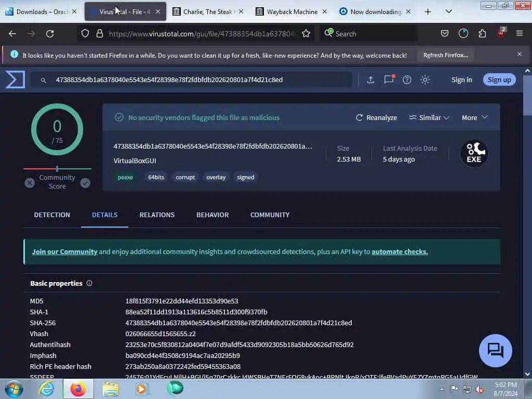Click the uBlock extension icon with badge
Viewport: 532px width, 399px height.
pos(501,33)
